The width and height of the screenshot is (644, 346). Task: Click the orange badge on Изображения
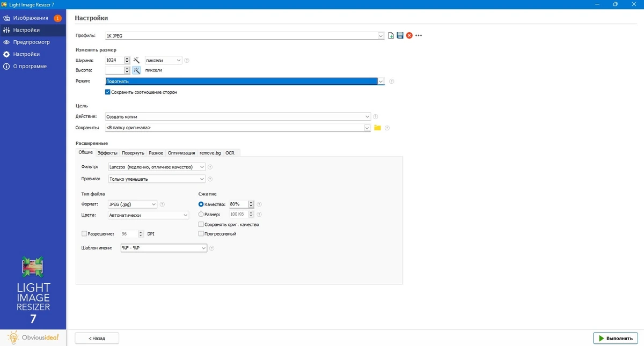[57, 18]
